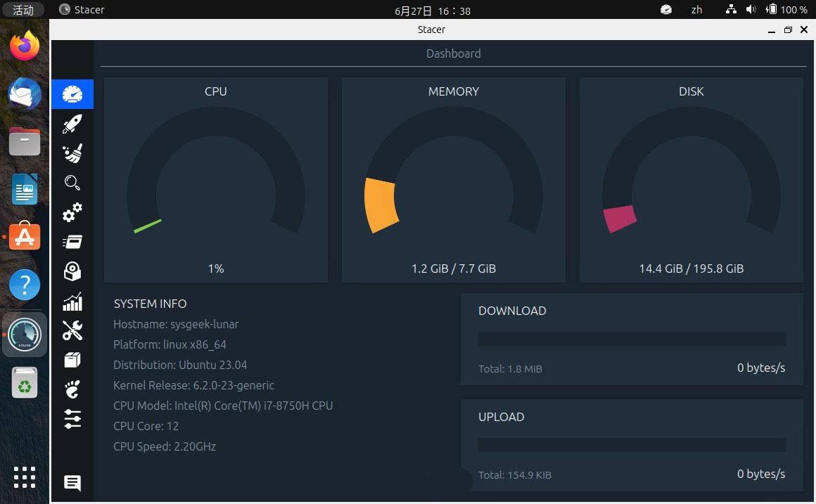Open the clock and calendar menu

click(433, 11)
